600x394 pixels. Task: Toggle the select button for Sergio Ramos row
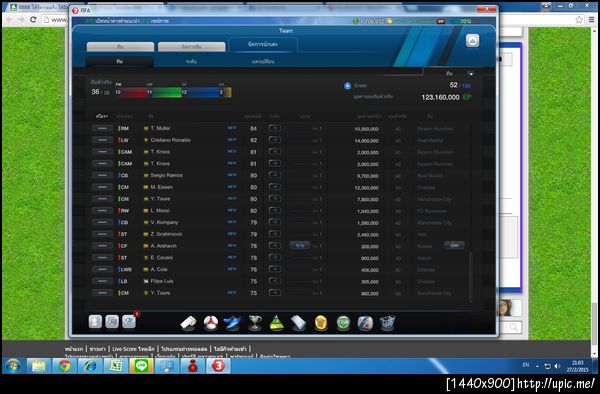102,175
